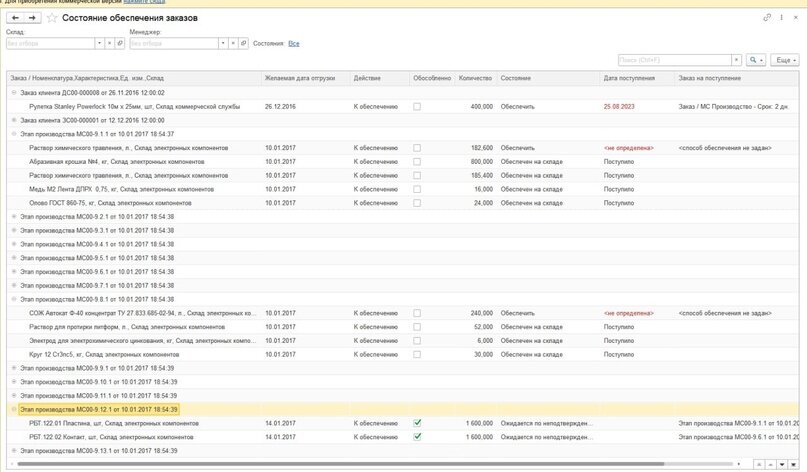Select <не определена> for СОЖ Автокат row

coord(628,313)
